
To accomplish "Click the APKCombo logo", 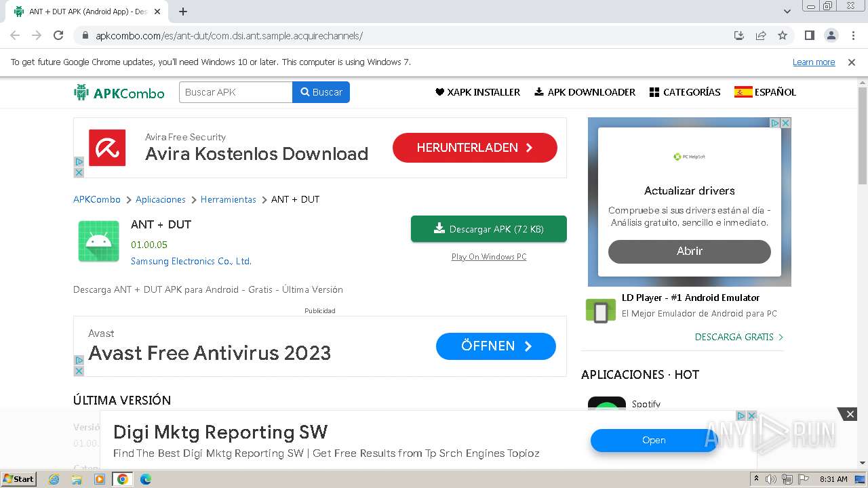I will pyautogui.click(x=119, y=92).
